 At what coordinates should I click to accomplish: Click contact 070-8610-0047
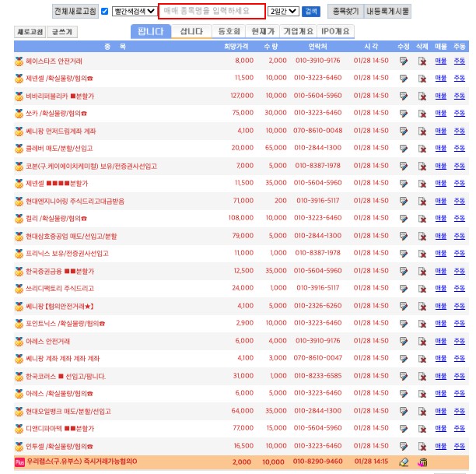tap(318, 358)
